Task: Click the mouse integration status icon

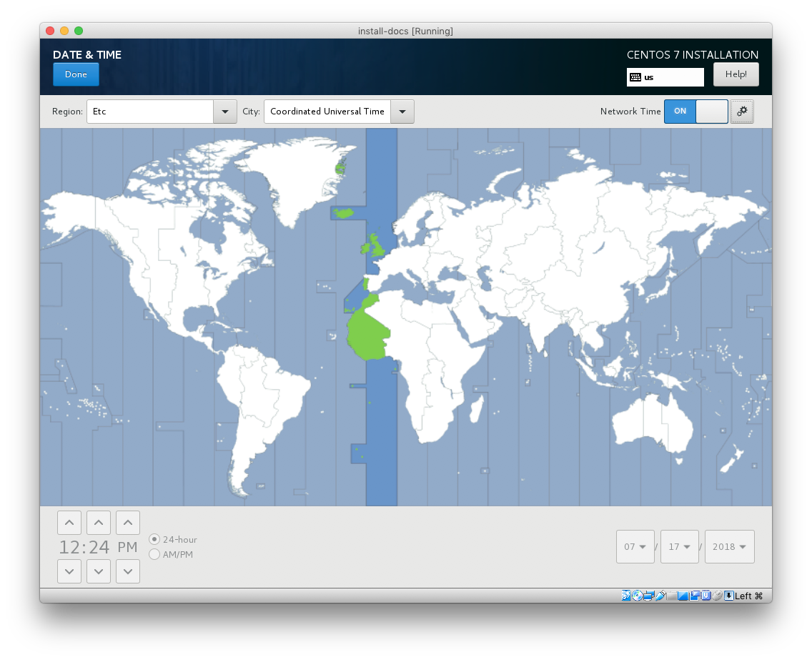Action: click(717, 596)
